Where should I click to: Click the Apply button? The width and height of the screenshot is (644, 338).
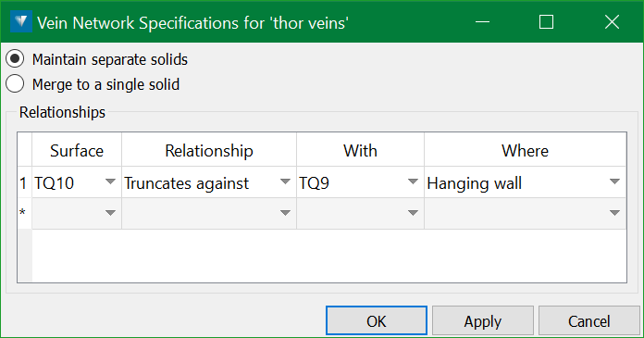483,320
